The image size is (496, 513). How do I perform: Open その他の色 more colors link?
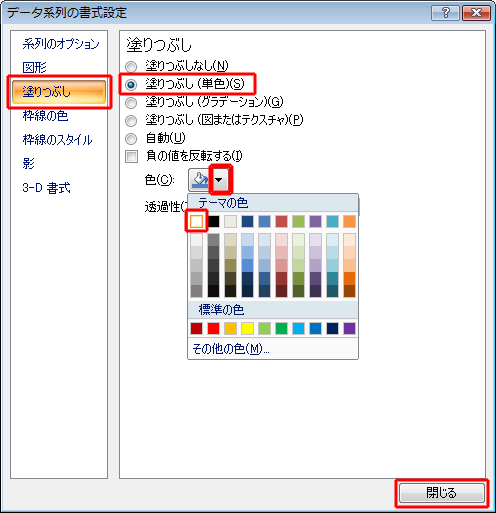point(231,349)
